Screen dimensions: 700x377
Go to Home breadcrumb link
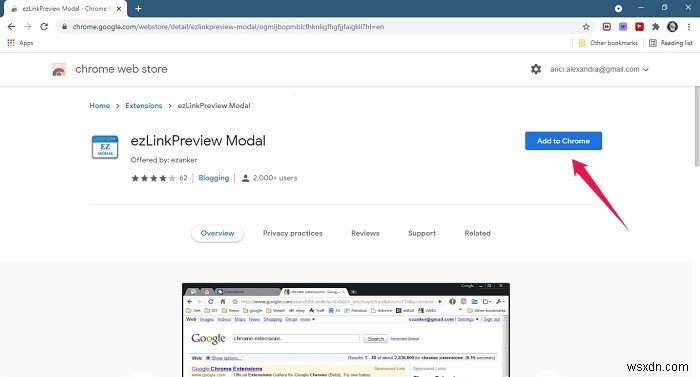[100, 105]
